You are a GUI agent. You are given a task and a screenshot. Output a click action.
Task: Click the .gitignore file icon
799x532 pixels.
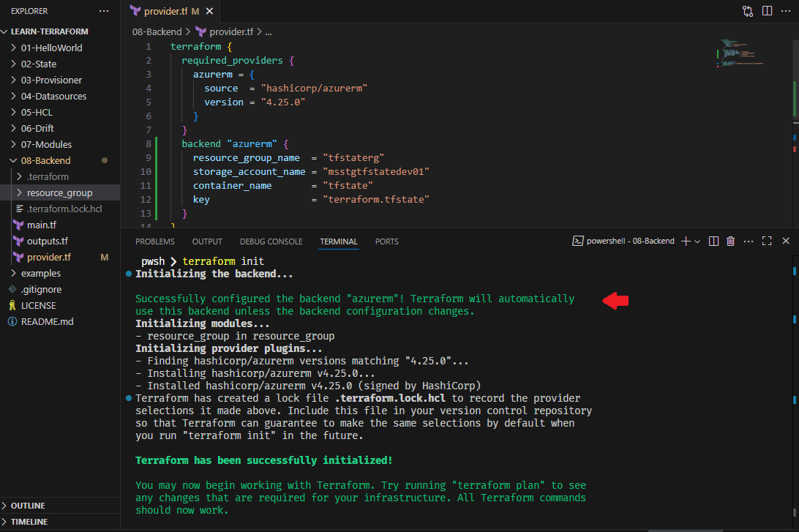coord(12,290)
